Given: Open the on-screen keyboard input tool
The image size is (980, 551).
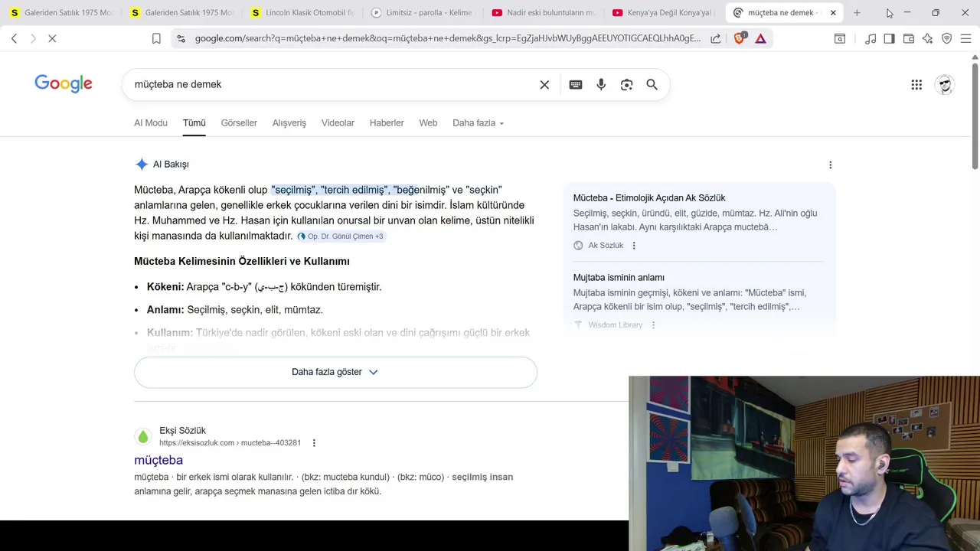Looking at the screenshot, I should click(576, 84).
